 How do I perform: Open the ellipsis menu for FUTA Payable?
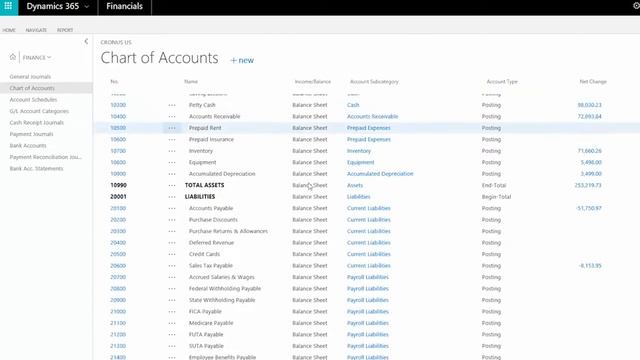pos(172,334)
